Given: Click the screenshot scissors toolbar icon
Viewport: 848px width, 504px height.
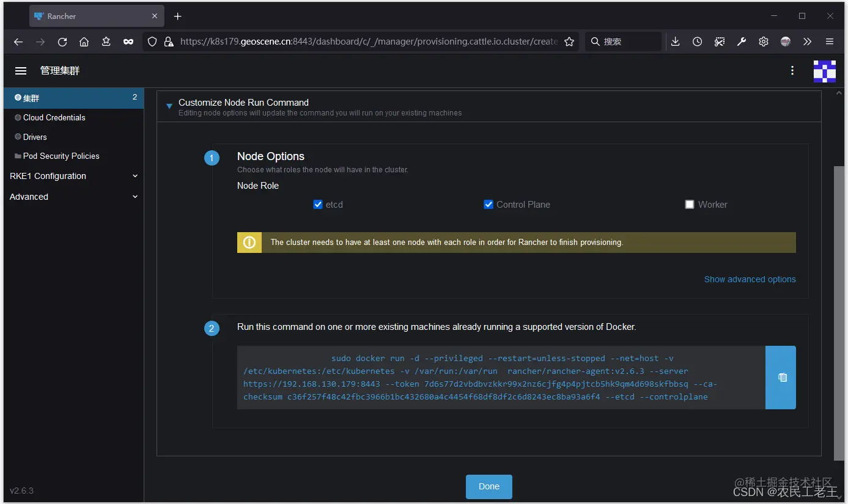Looking at the screenshot, I should 720,42.
